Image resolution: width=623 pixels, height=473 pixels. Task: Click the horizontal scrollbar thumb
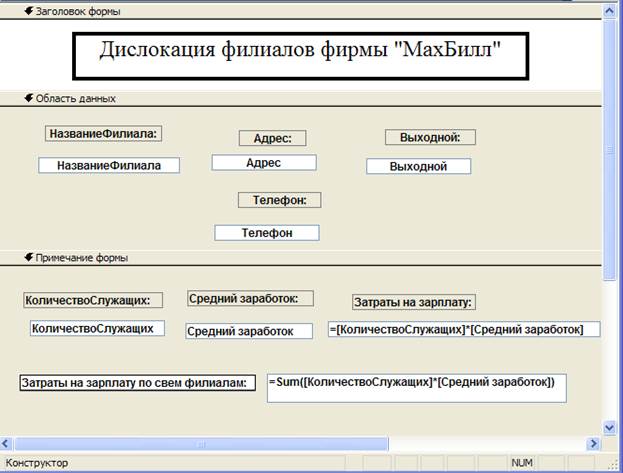click(201, 444)
